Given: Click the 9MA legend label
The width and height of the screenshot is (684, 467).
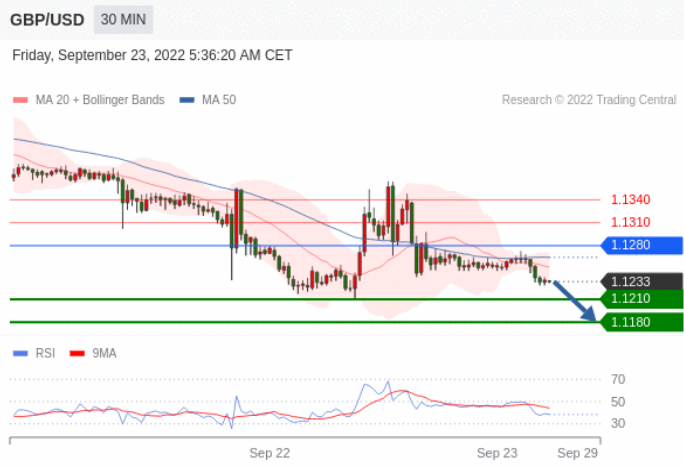Looking at the screenshot, I should [104, 353].
